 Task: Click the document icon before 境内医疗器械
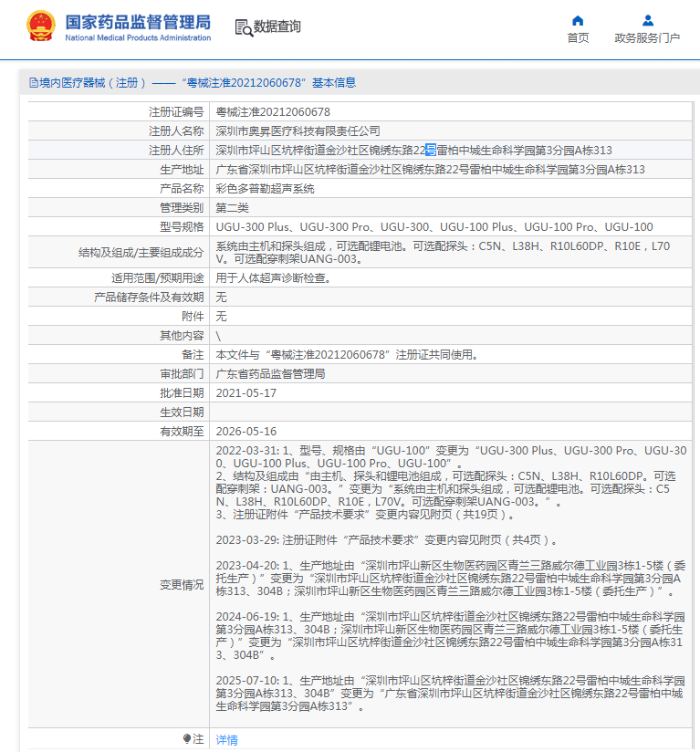pyautogui.click(x=34, y=83)
